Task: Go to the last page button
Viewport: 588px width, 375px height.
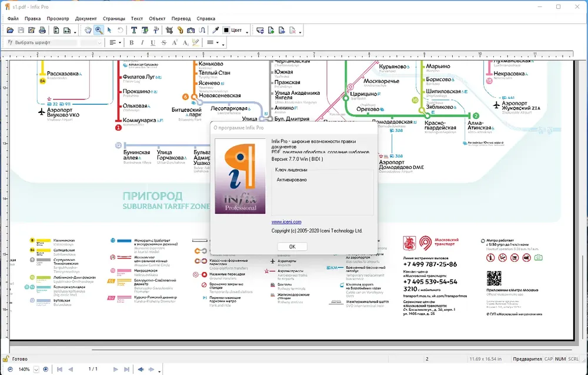Action: pyautogui.click(x=127, y=369)
